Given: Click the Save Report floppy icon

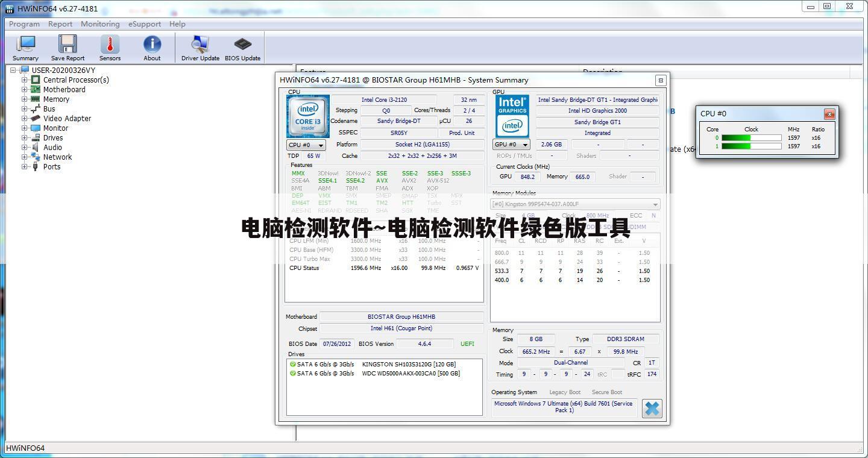Looking at the screenshot, I should point(68,45).
